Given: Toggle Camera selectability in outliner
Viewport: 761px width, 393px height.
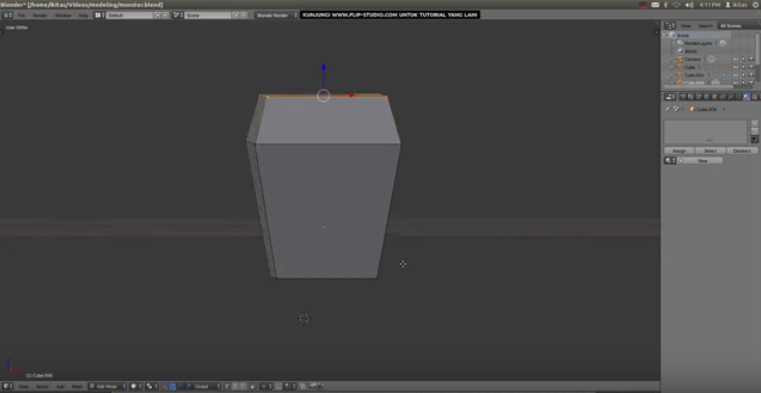Looking at the screenshot, I should coord(744,59).
